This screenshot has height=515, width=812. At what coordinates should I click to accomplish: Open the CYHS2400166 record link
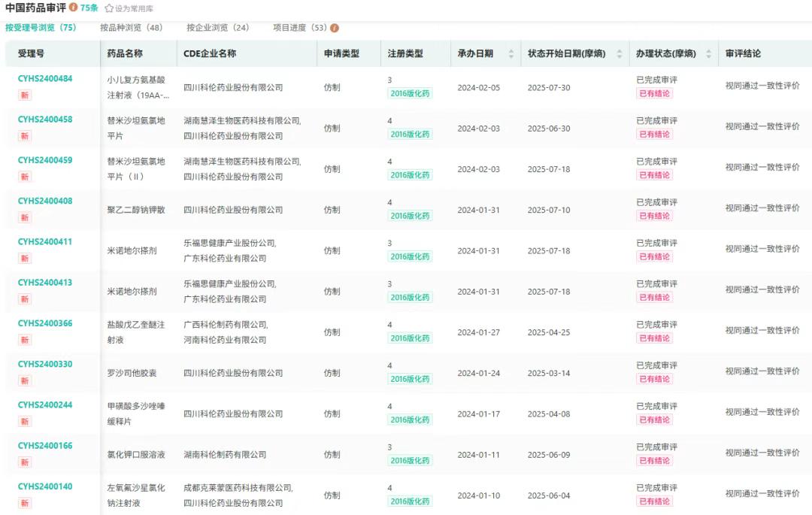pyautogui.click(x=45, y=446)
